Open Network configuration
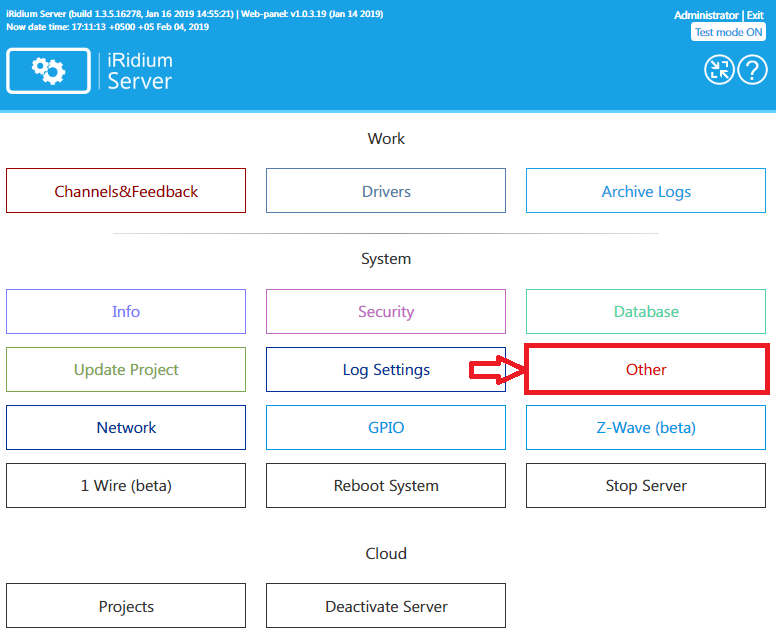This screenshot has width=776, height=640. coord(126,428)
